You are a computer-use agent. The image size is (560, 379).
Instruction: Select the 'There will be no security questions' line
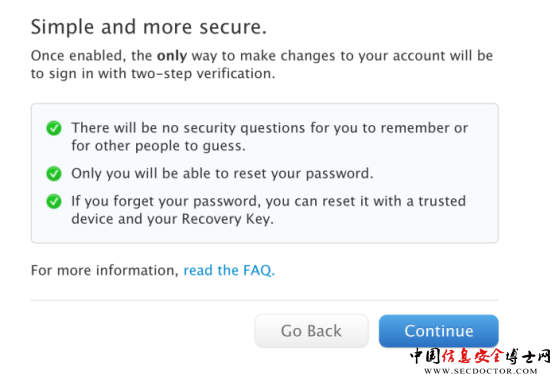270,128
